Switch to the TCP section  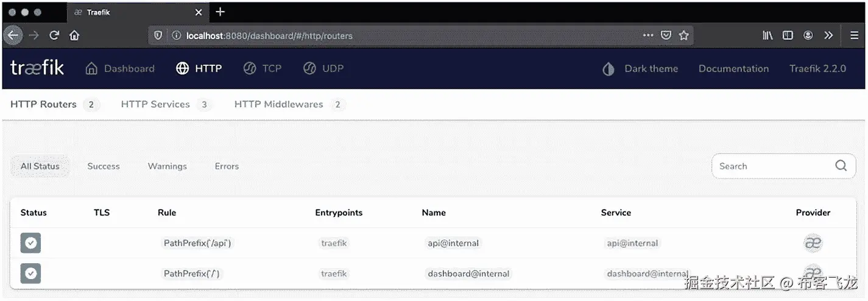[x=262, y=68]
